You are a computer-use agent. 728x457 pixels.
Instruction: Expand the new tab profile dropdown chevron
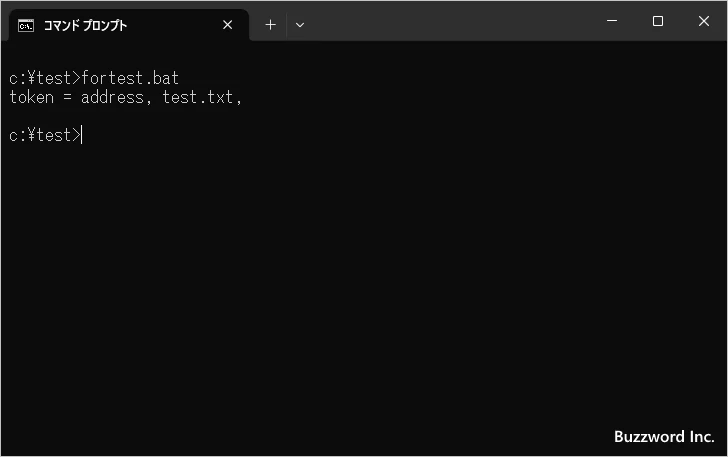(x=300, y=25)
